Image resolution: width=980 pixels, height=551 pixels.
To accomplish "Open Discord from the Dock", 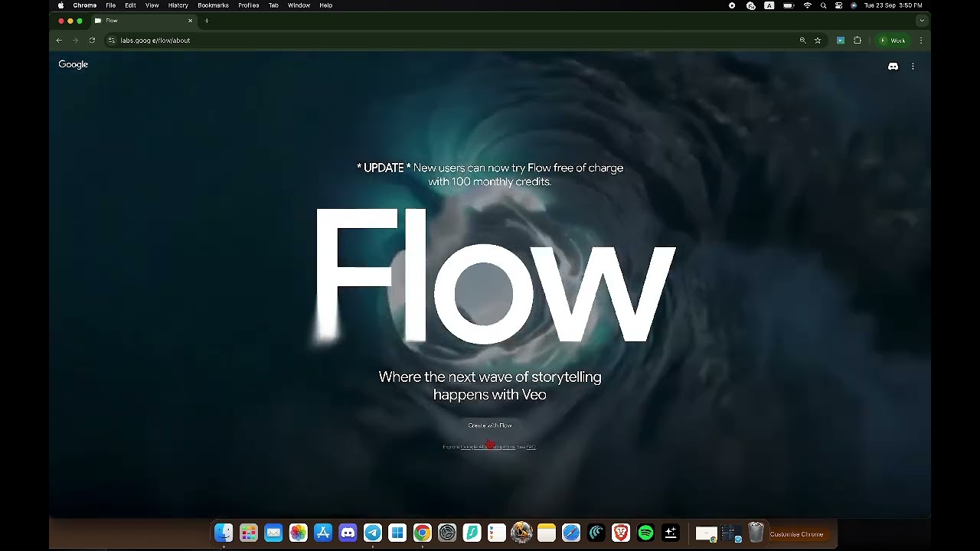I will point(348,533).
